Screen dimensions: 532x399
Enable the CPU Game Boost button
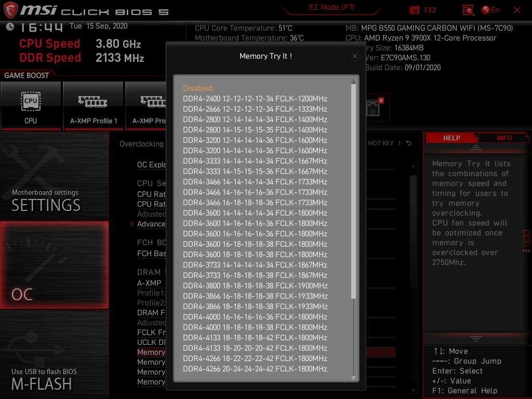(31, 106)
